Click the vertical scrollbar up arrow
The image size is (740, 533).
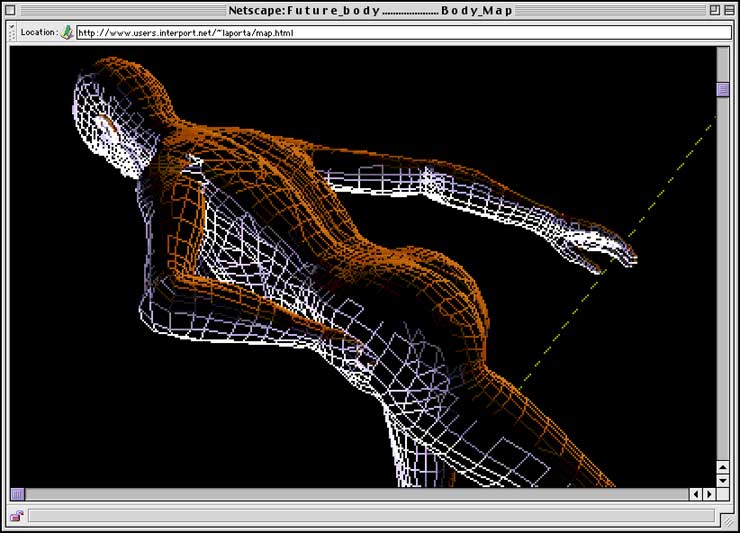tap(723, 467)
